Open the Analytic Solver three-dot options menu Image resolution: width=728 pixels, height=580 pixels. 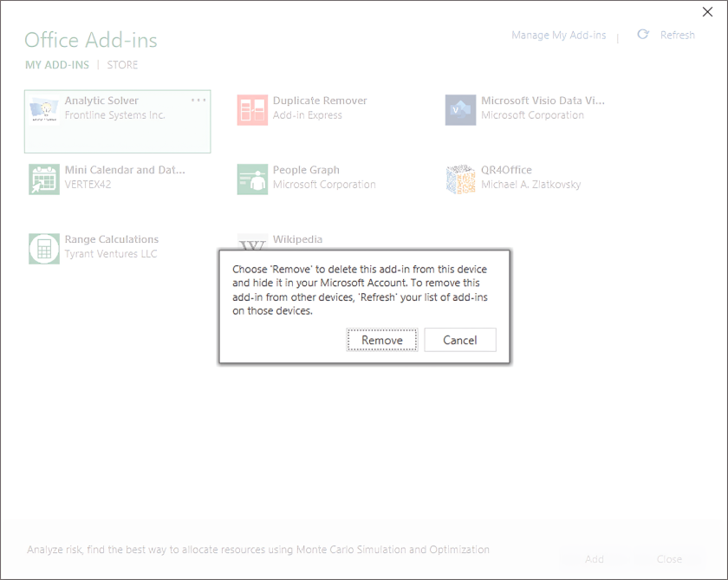tap(198, 100)
